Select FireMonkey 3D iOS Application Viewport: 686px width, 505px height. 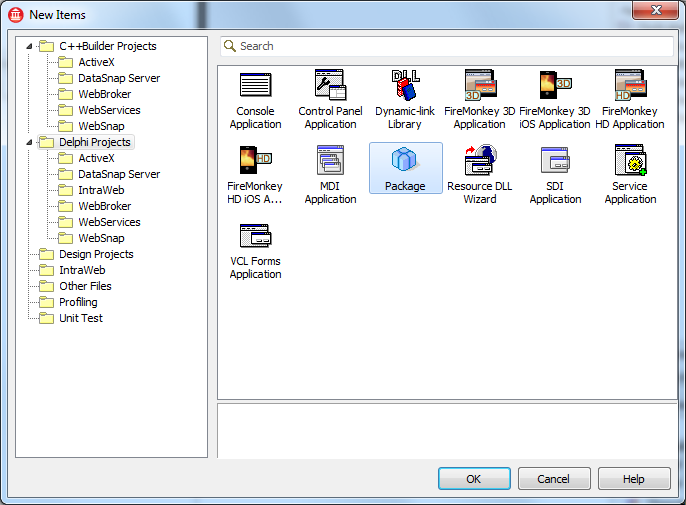[x=555, y=100]
